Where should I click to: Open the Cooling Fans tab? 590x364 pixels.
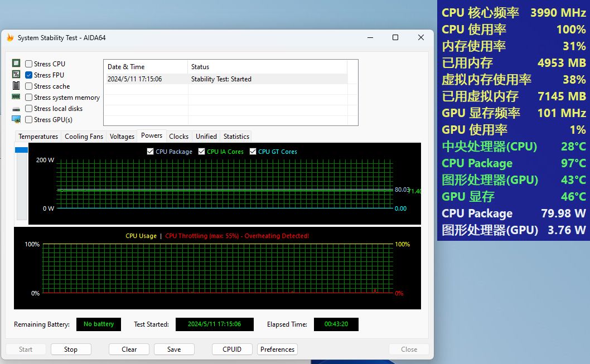[84, 137]
